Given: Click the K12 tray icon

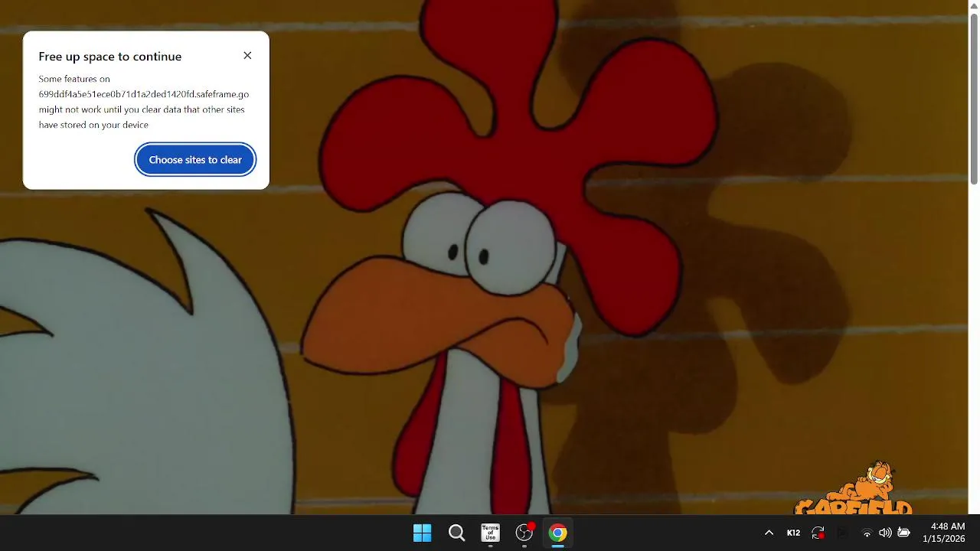Looking at the screenshot, I should pyautogui.click(x=793, y=533).
